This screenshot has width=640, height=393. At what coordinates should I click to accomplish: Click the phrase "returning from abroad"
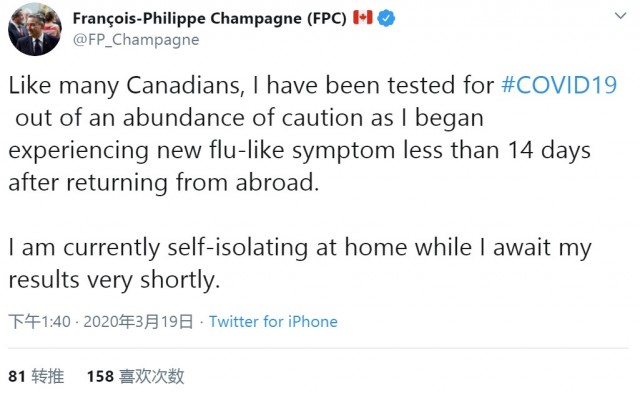point(192,182)
